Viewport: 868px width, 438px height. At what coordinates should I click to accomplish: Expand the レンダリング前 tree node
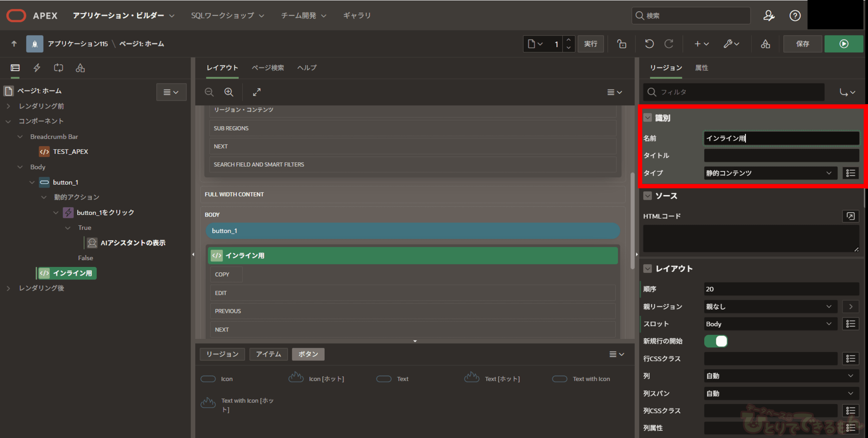point(8,106)
